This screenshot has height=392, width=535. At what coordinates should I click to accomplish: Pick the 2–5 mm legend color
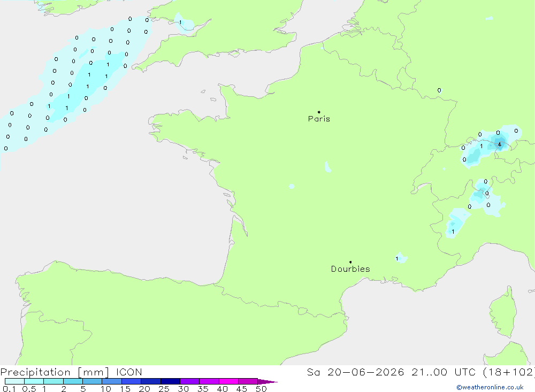[73, 381]
